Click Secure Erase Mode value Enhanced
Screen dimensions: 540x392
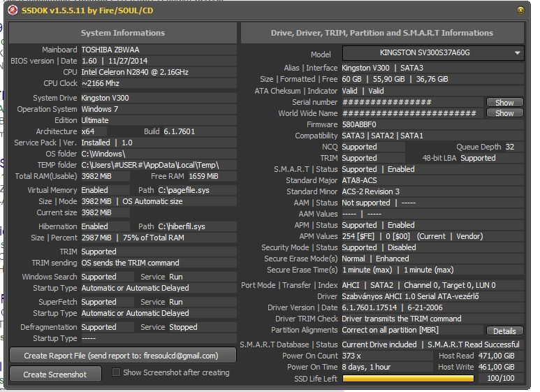[x=393, y=259]
